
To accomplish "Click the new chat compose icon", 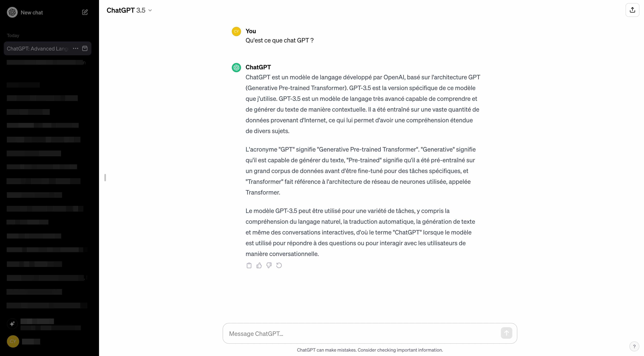I will point(85,12).
